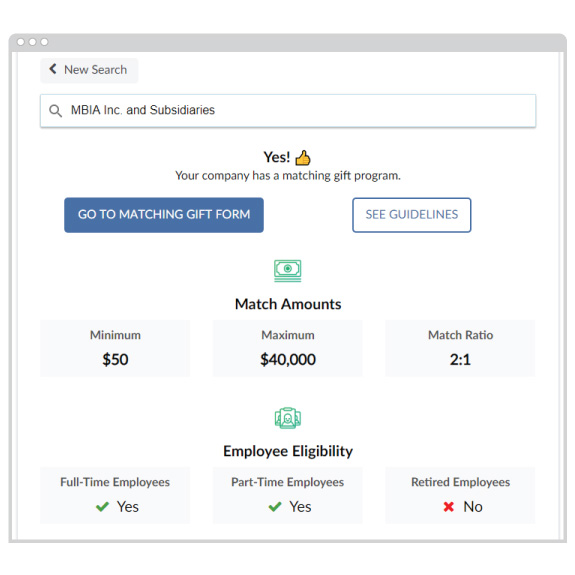Click the back chevron beside New Search
Viewport: 575px width, 575px height.
[x=53, y=69]
